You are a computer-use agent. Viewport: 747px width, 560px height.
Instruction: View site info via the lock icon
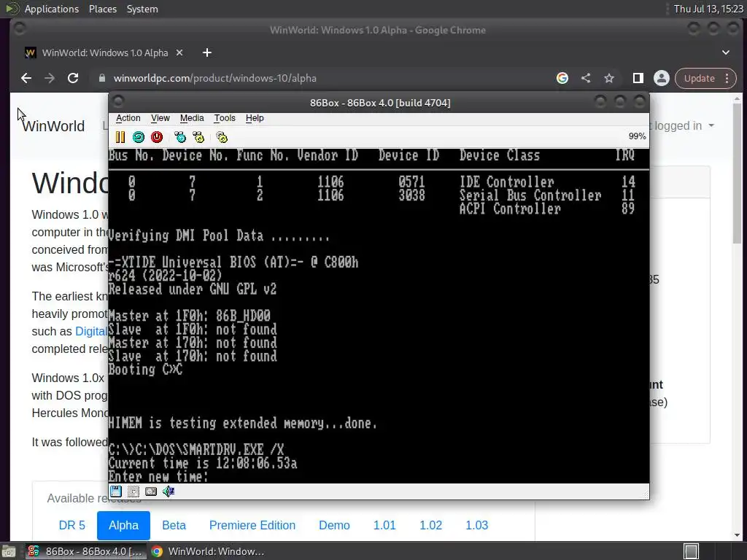(101, 78)
